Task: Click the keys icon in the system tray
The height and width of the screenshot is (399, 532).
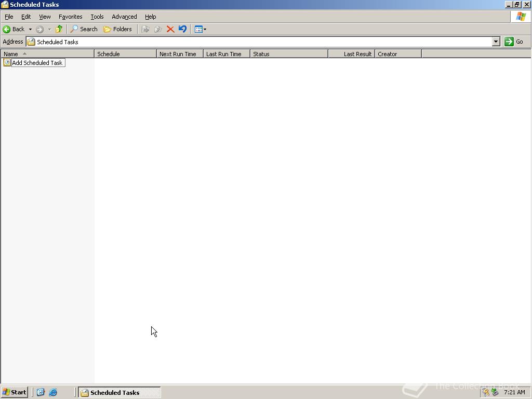Action: [x=486, y=392]
